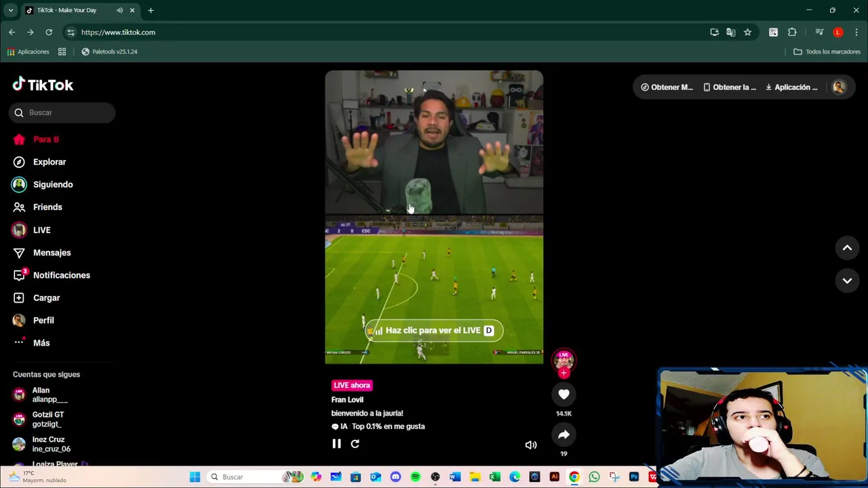Install app icon in address bar

[x=714, y=32]
